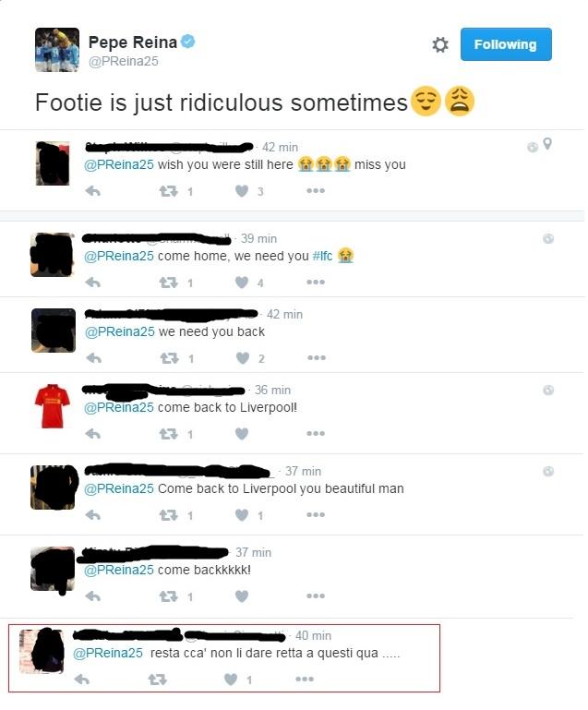Screen dimensions: 588x710
Task: Open the gear settings menu beside Following
Action: point(439,45)
